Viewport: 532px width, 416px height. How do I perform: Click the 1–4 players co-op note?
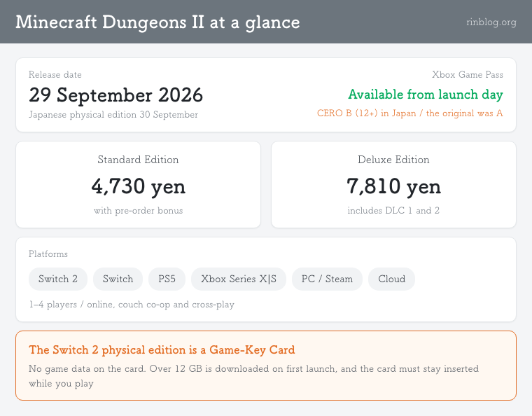pos(132,305)
